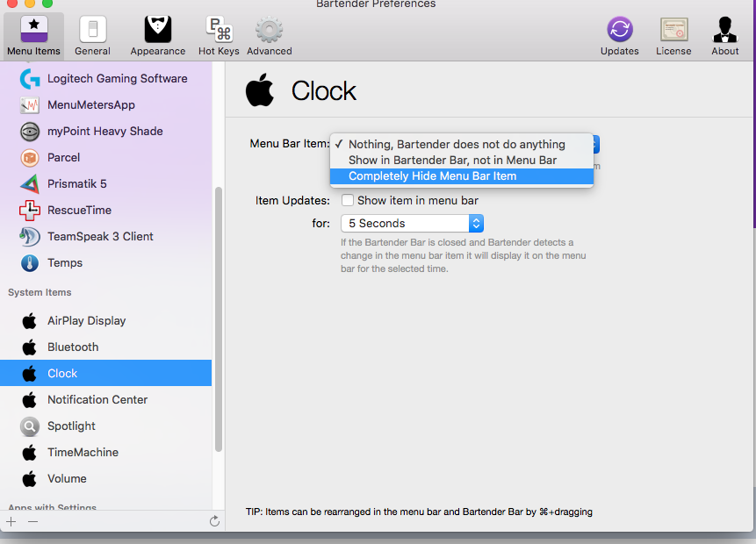The width and height of the screenshot is (756, 544).
Task: Choose Nothing, Bartender does not do anything
Action: pyautogui.click(x=461, y=144)
